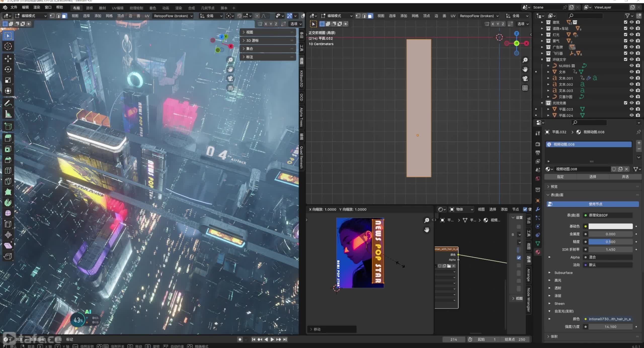The image size is (644, 348).
Task: Click the 基础色 white color swatch
Action: [610, 226]
